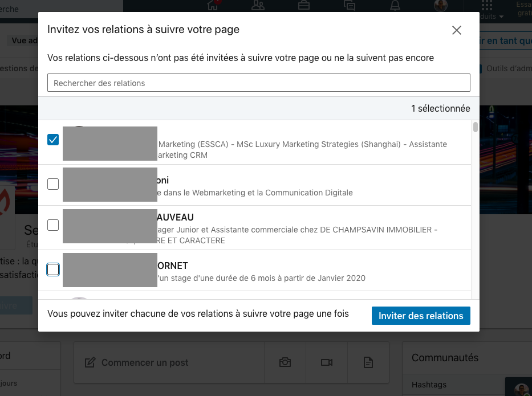Select the DE CHAMPSAVIN IMMOBILIER relation checkbox
The image size is (532, 396).
[53, 225]
